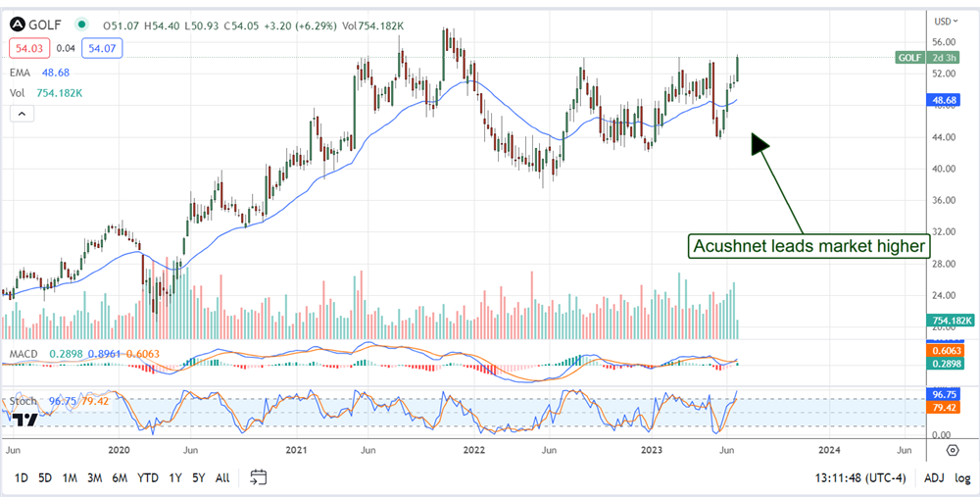Click the 32.00 price axis label

pyautogui.click(x=945, y=232)
